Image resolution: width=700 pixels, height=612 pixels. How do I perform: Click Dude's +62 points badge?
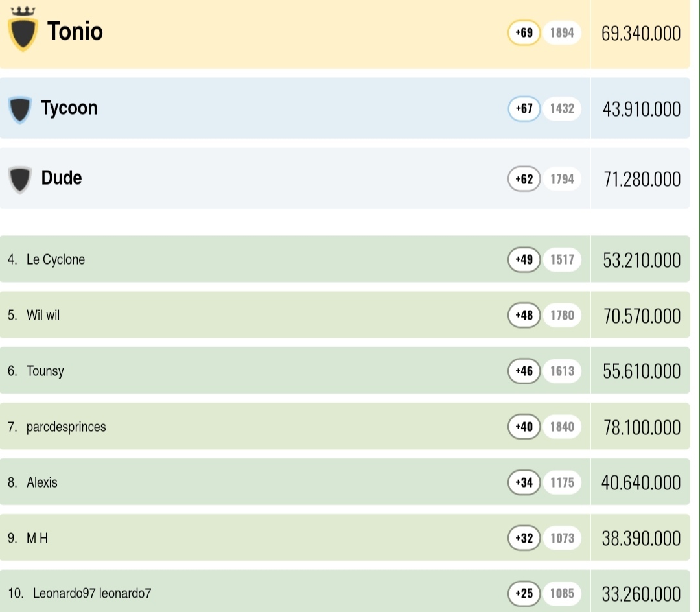point(524,178)
